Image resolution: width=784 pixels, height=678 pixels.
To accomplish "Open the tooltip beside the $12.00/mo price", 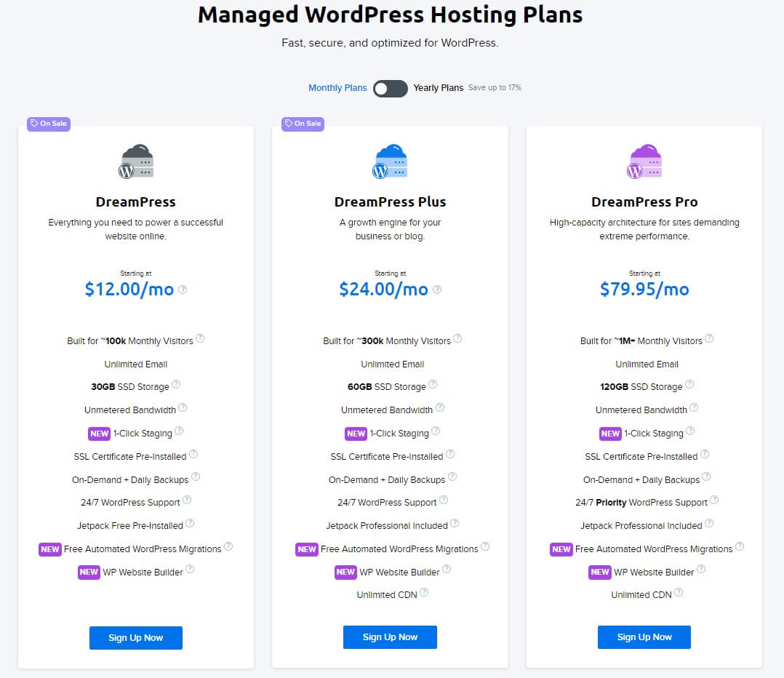I will pyautogui.click(x=183, y=290).
